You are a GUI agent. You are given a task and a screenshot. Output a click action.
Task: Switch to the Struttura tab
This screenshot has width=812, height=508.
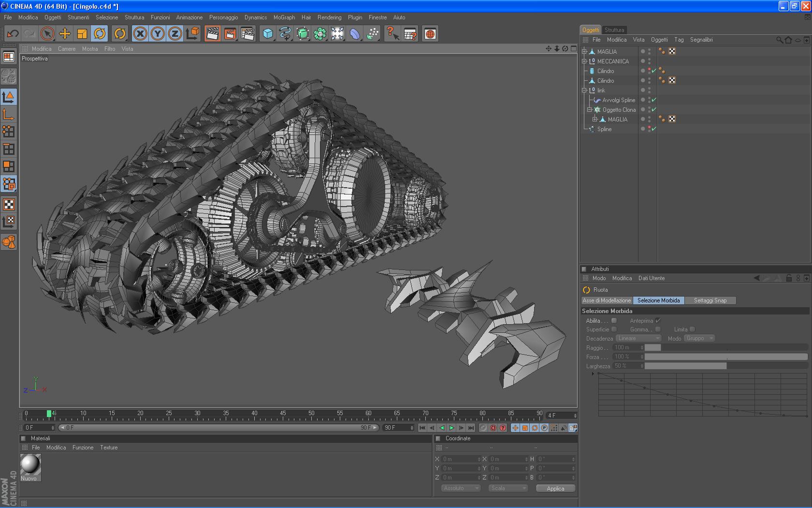pos(614,30)
